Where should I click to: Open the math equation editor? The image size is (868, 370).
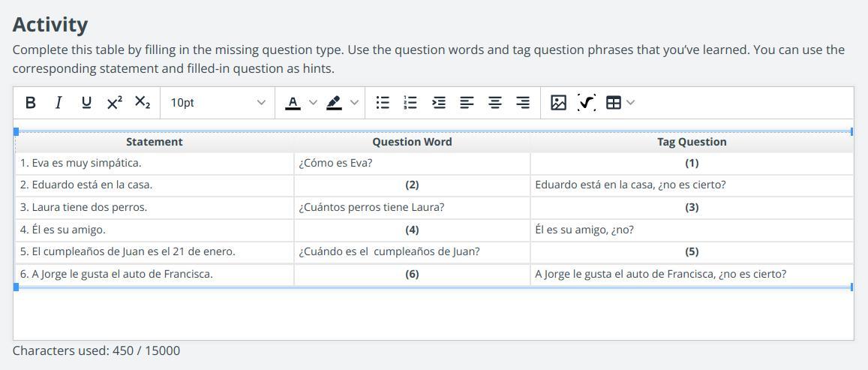point(586,103)
